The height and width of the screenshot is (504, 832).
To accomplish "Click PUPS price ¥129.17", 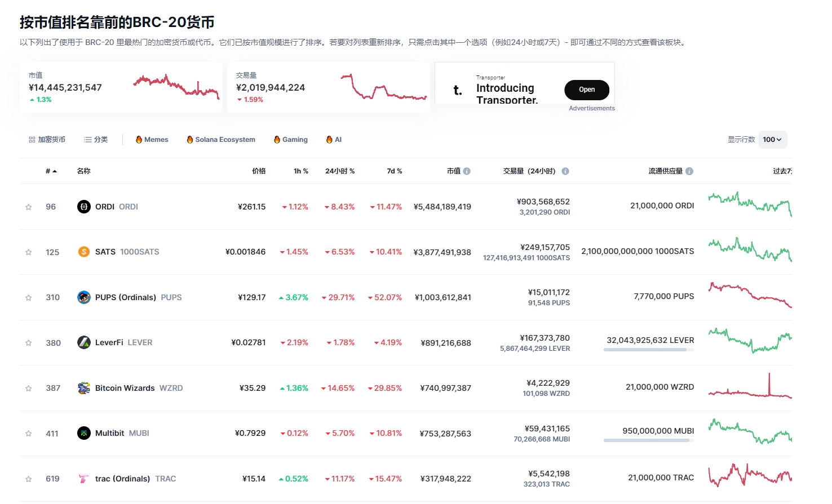I will [x=252, y=297].
